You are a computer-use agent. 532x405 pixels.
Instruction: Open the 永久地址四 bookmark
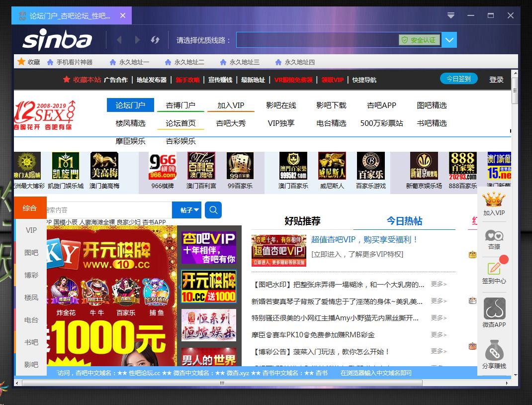(295, 62)
